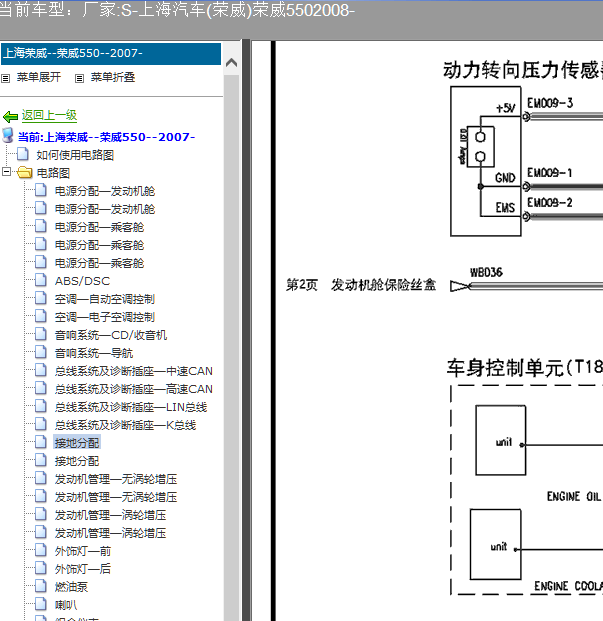This screenshot has width=603, height=621.
Task: Click the scroll-up chevron on sidebar scrollbar
Action: click(x=232, y=63)
